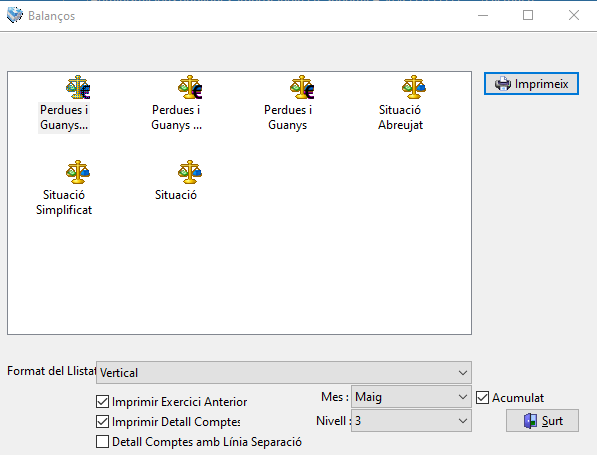Image resolution: width=597 pixels, height=455 pixels.
Task: Select the Perdues i Guanys icon without ellipsis
Action: [x=302, y=87]
